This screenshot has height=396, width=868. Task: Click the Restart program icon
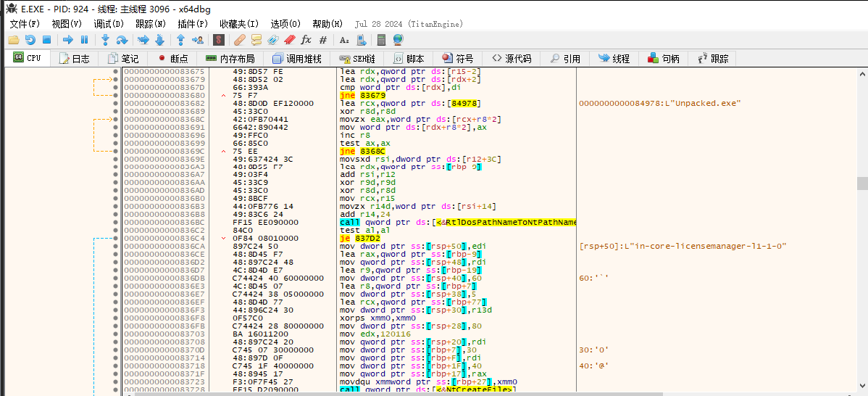(x=30, y=40)
